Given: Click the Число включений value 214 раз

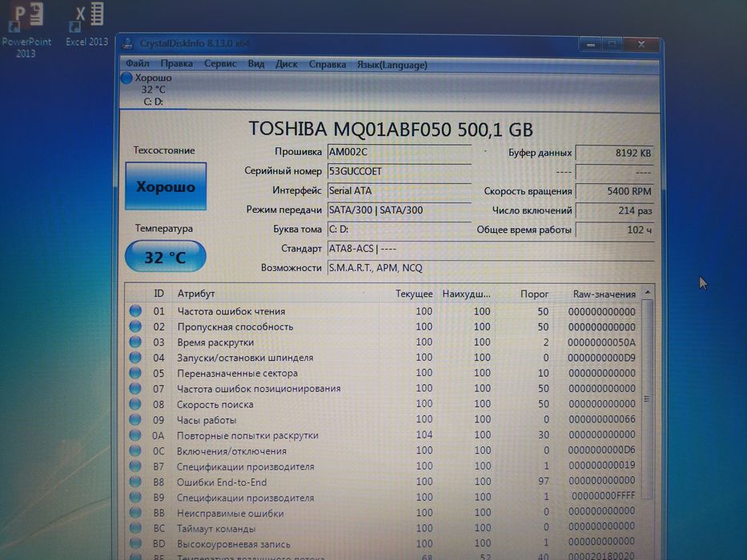Looking at the screenshot, I should pos(615,210).
